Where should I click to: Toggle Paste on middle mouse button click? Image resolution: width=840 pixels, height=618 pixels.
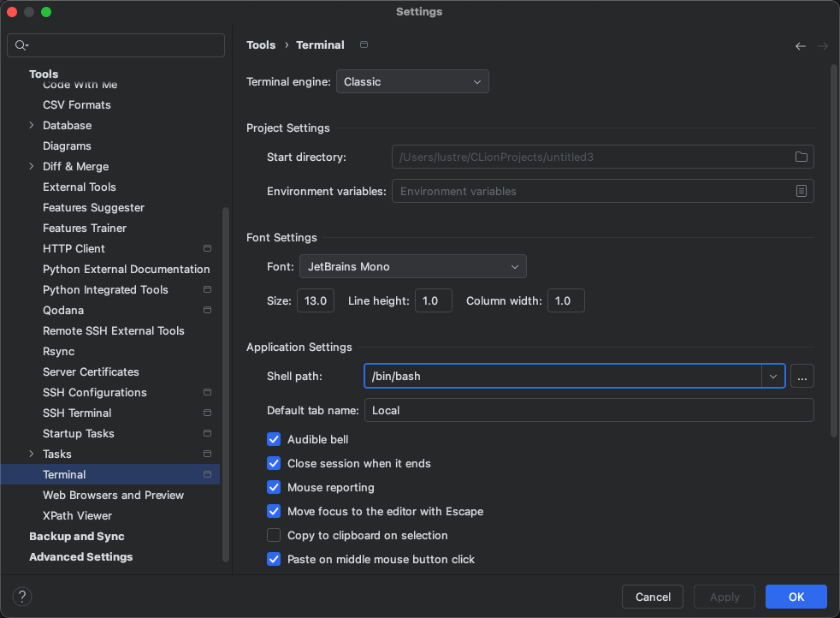(x=274, y=559)
